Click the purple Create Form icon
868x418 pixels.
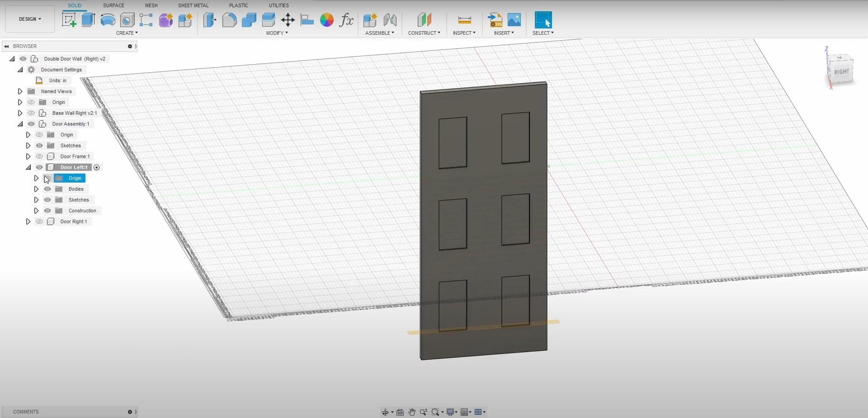165,20
